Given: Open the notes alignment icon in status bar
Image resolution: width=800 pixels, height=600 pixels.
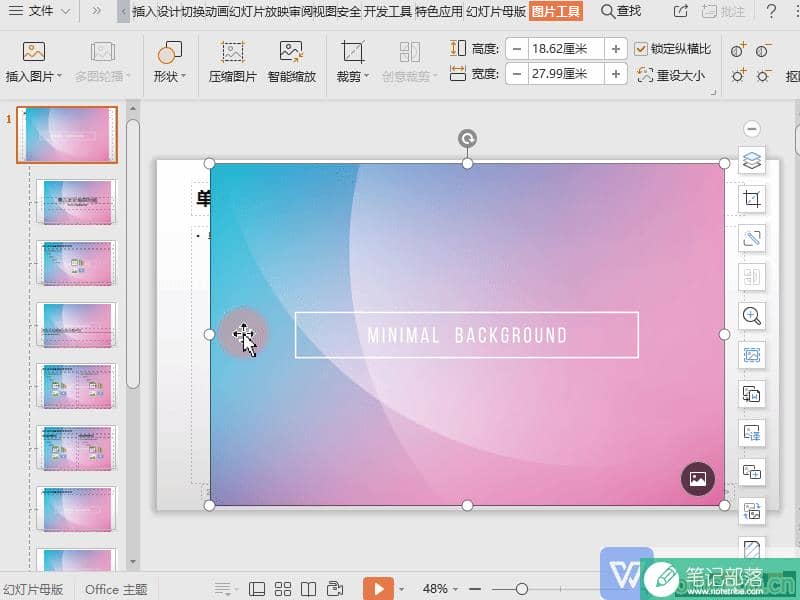Looking at the screenshot, I should (223, 589).
